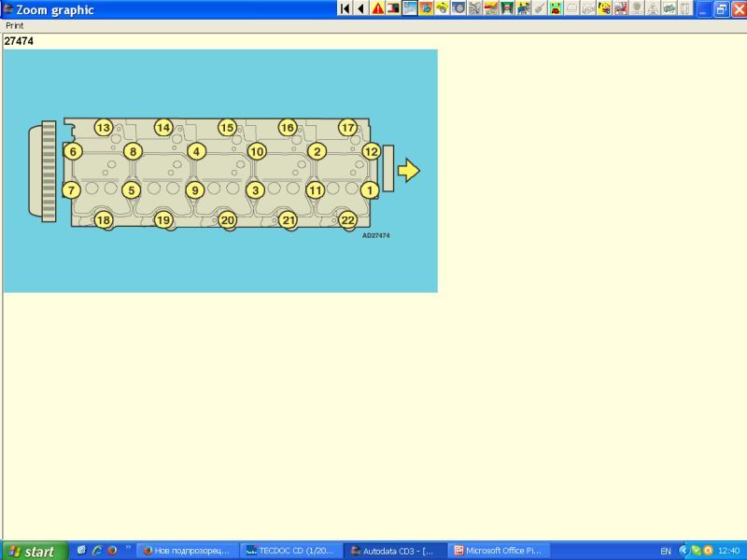Screen dimensions: 747x560
Task: Click the yellow face question mark icon
Action: (604, 8)
